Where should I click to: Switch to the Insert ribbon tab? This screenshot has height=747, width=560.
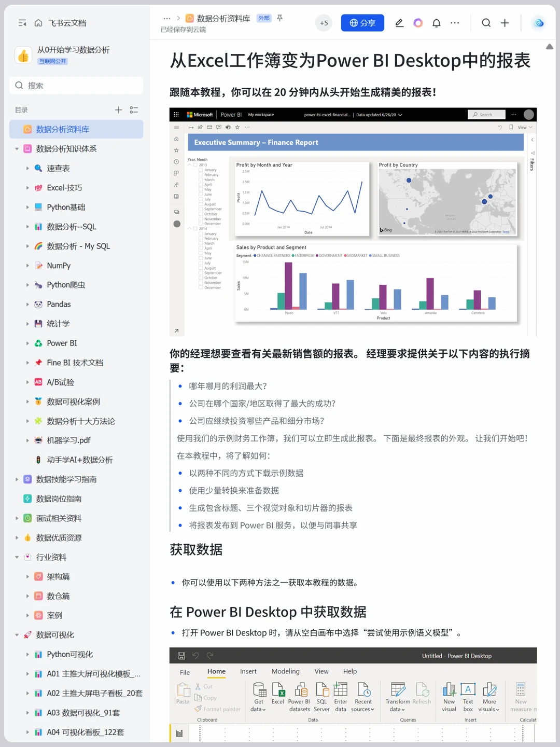(248, 671)
